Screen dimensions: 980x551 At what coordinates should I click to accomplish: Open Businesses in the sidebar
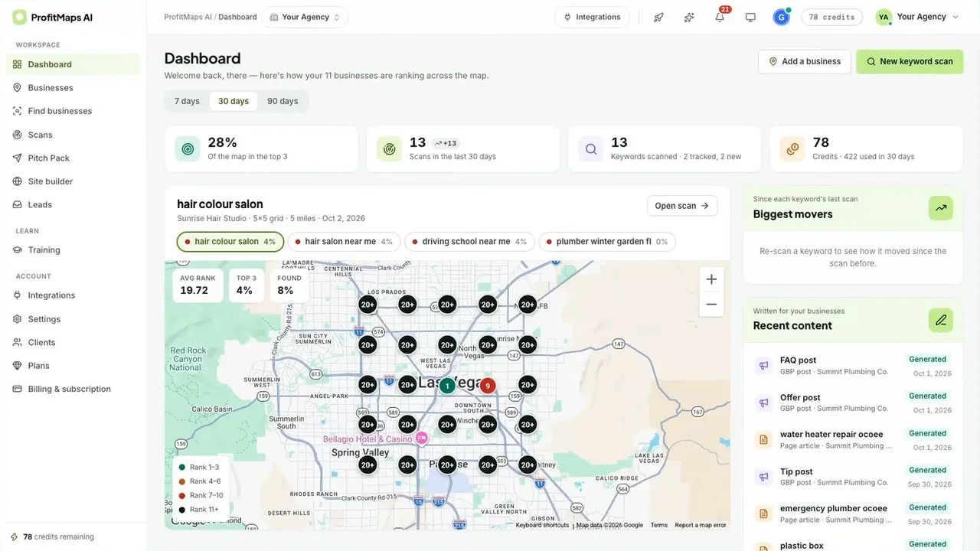click(x=73, y=88)
